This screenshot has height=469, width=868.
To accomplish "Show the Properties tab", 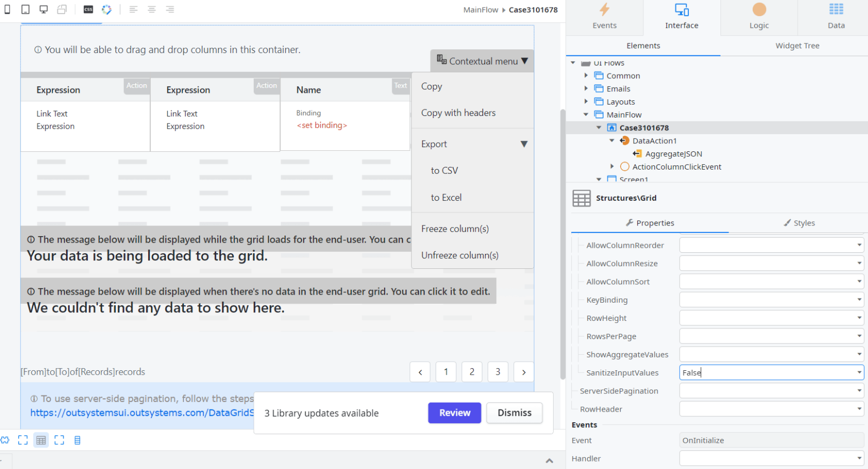I will point(650,223).
